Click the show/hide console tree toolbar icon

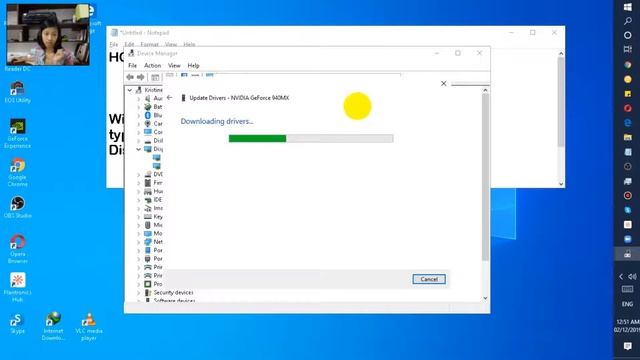pyautogui.click(x=155, y=77)
